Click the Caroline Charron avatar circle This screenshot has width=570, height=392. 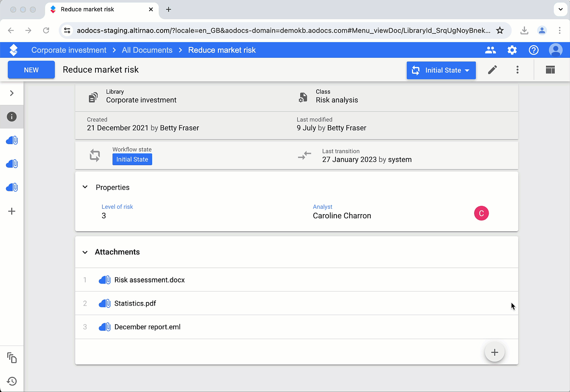pos(481,213)
